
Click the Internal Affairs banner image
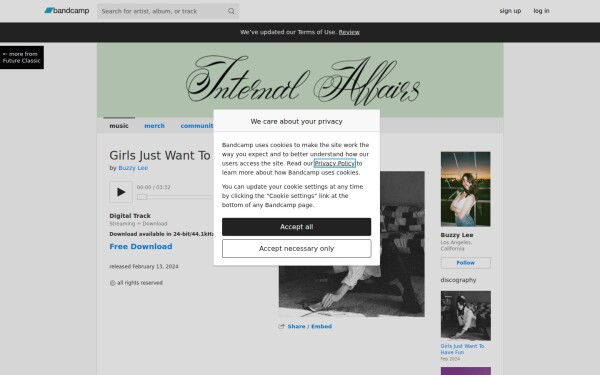[300, 80]
